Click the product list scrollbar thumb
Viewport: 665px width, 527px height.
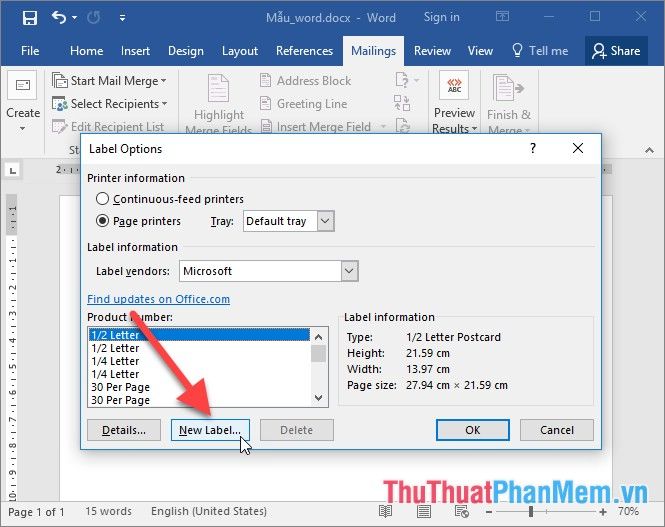319,354
